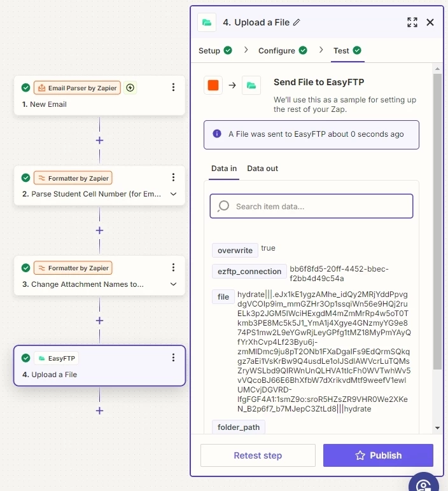Image resolution: width=448 pixels, height=491 pixels.
Task: Add a step after Change Attachment Names
Action: (100, 321)
